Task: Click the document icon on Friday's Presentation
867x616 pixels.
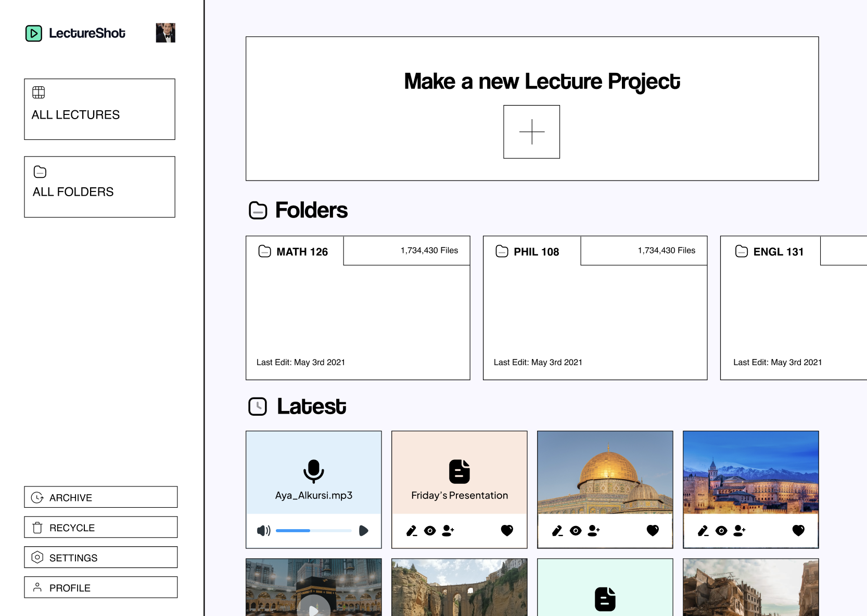Action: click(460, 471)
